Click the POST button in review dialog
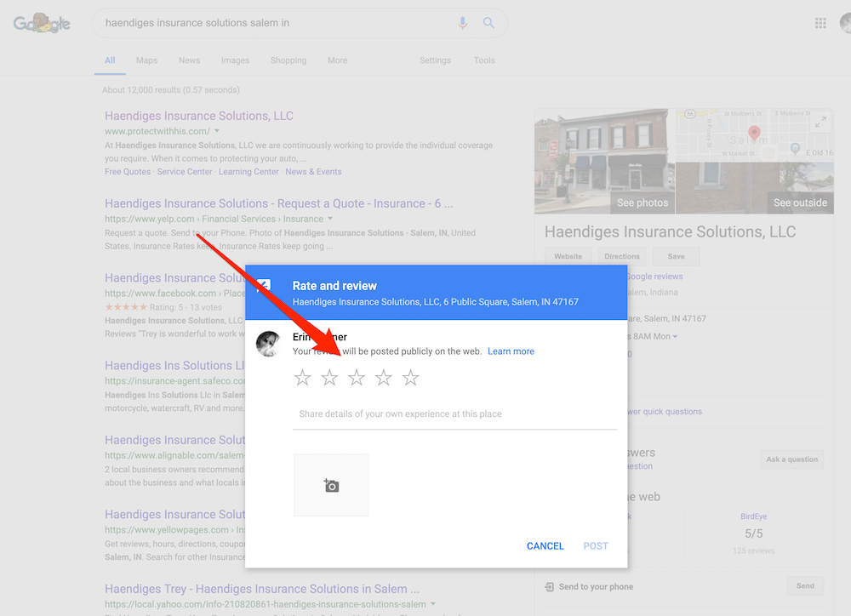The height and width of the screenshot is (616, 851). 596,546
